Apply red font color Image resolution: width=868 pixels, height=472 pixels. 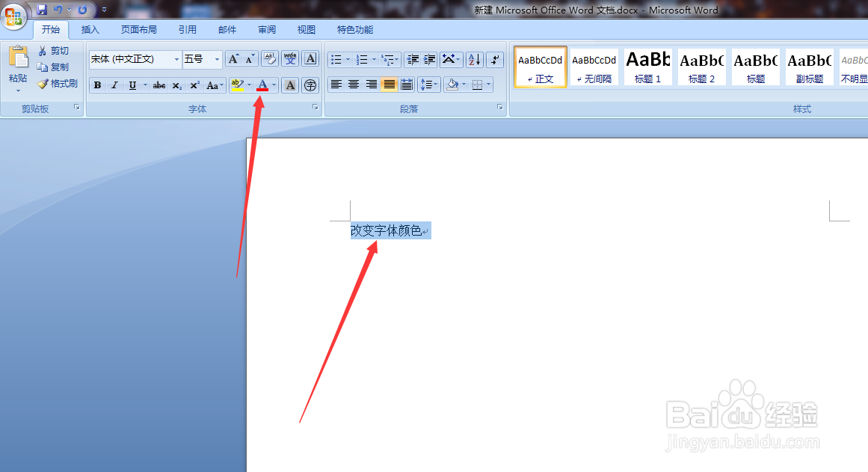tap(262, 85)
